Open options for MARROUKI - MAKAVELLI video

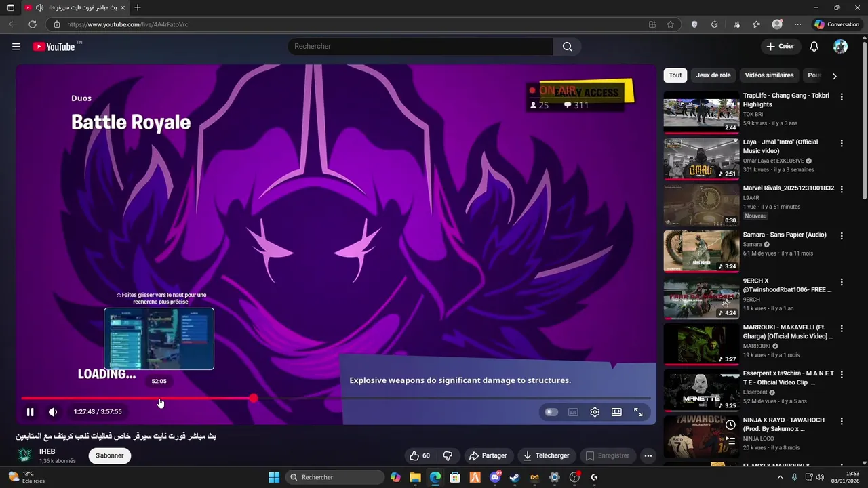click(x=842, y=328)
